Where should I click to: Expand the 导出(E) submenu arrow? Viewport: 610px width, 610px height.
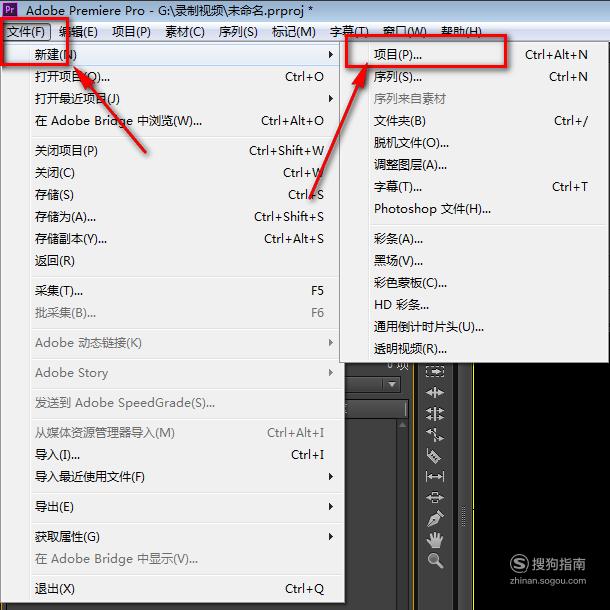coord(331,506)
